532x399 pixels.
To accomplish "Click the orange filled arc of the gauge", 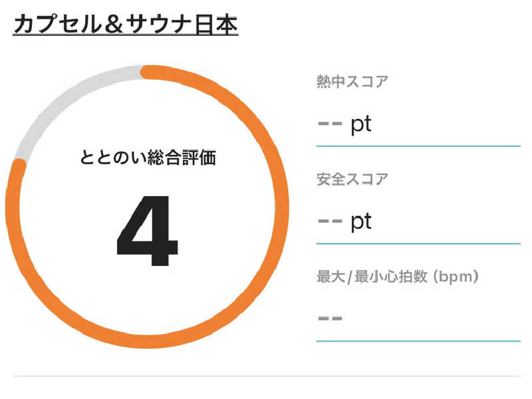I will click(x=281, y=207).
